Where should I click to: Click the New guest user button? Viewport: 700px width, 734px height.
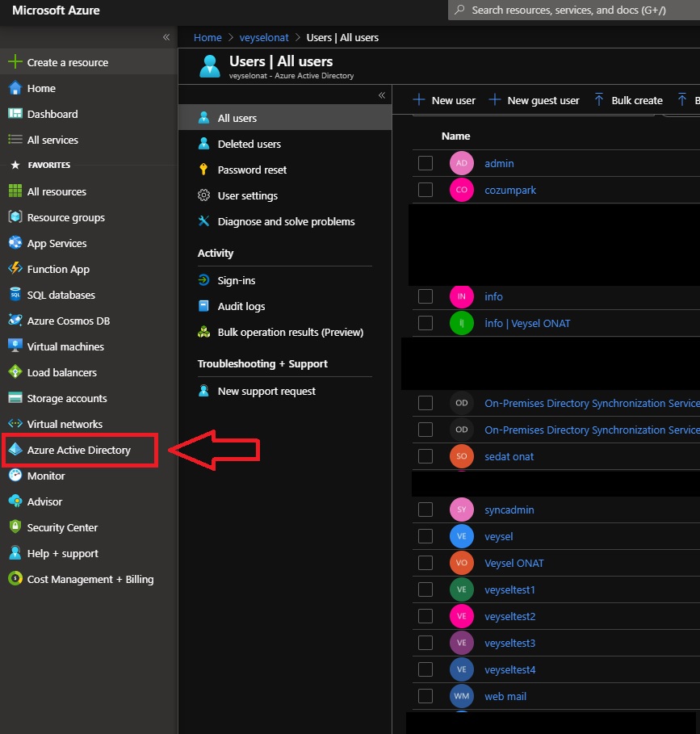tap(534, 100)
